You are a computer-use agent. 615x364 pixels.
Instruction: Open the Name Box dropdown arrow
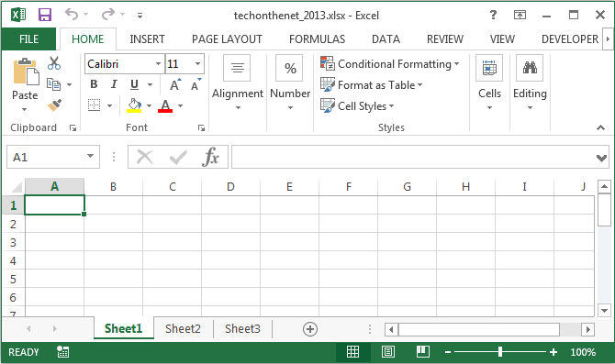(x=91, y=157)
